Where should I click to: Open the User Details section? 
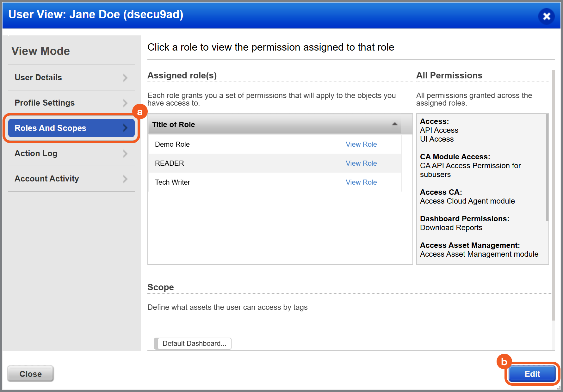click(x=38, y=78)
